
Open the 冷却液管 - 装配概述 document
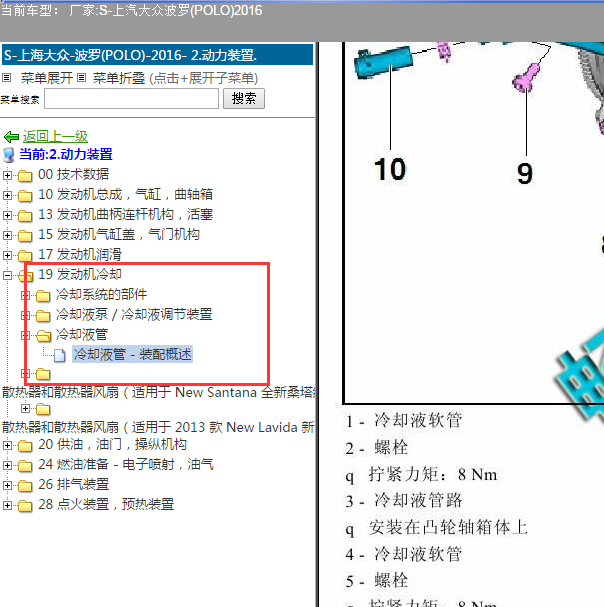(x=132, y=354)
